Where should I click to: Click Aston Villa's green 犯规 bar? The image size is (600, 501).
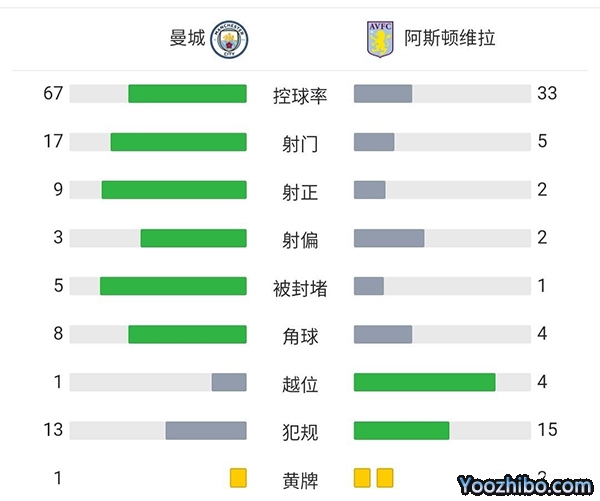pos(402,430)
